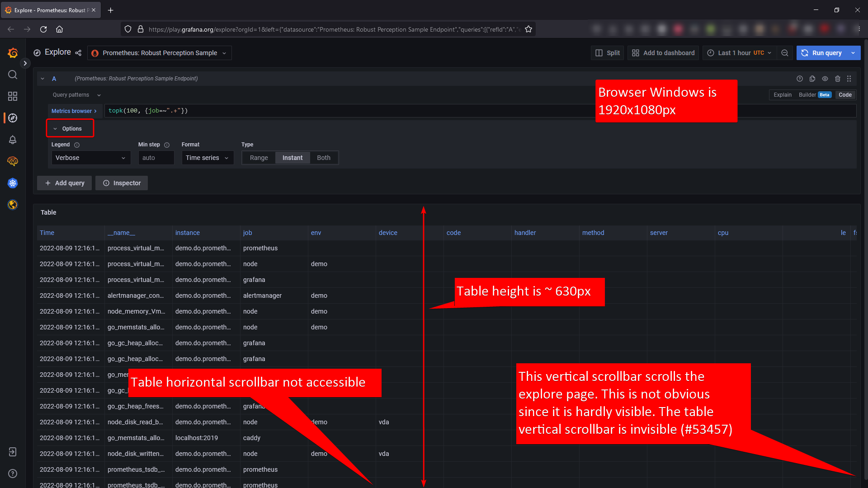Open Search from the sidebar magnifier icon

click(x=12, y=75)
